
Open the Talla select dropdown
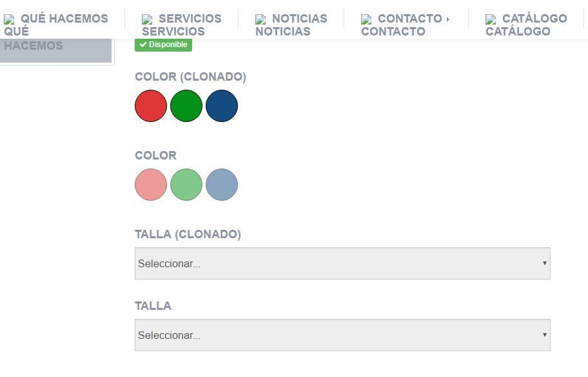click(x=342, y=335)
